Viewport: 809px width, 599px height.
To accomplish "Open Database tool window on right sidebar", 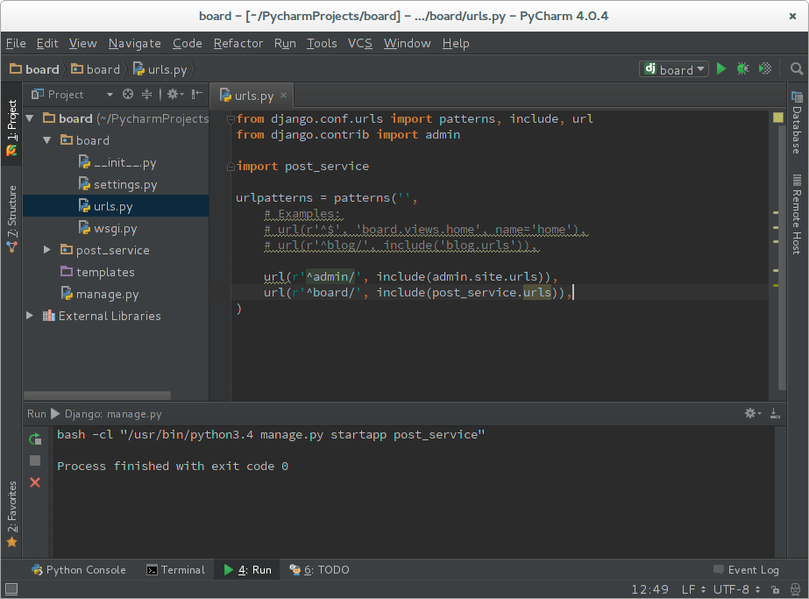I will pos(797,123).
